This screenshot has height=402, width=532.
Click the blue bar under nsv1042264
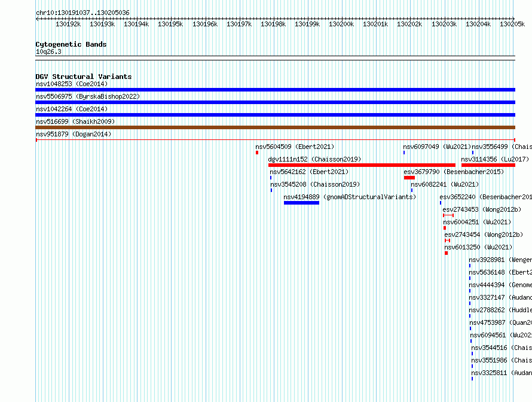click(x=275, y=115)
